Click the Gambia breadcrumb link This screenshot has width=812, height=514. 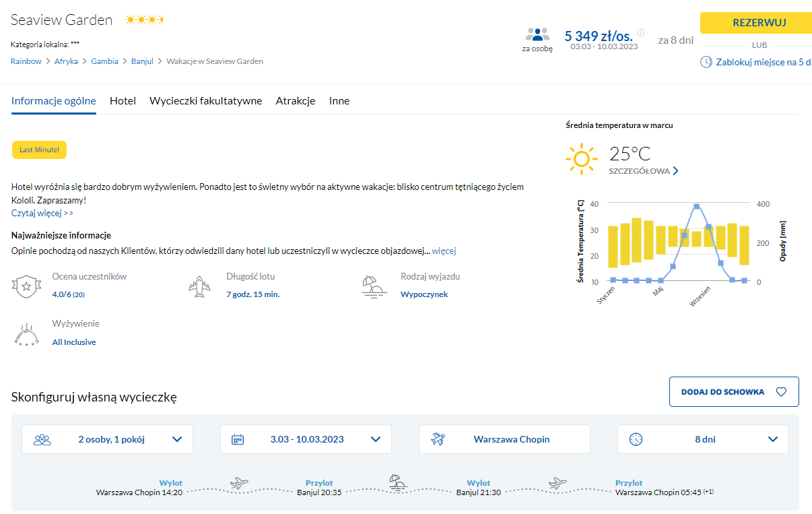(x=104, y=61)
